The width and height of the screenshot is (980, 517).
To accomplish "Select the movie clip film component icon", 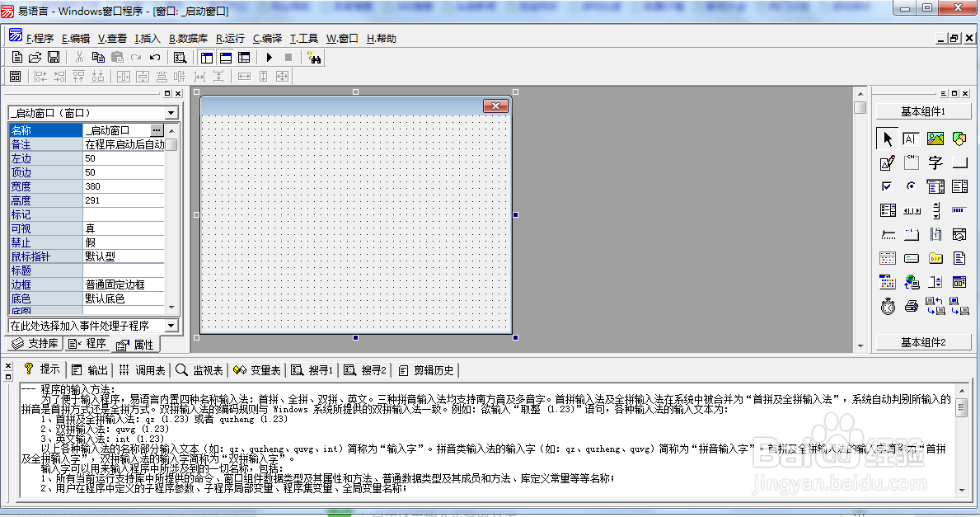I will 935,234.
